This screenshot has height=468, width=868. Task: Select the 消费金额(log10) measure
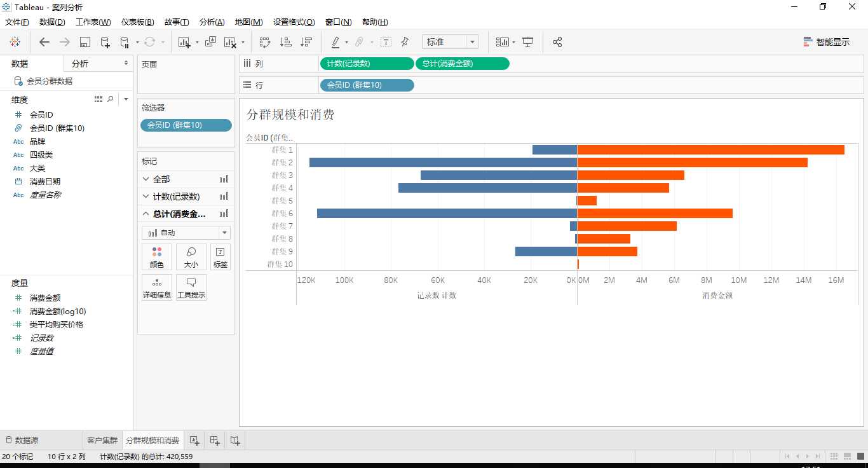tap(58, 312)
